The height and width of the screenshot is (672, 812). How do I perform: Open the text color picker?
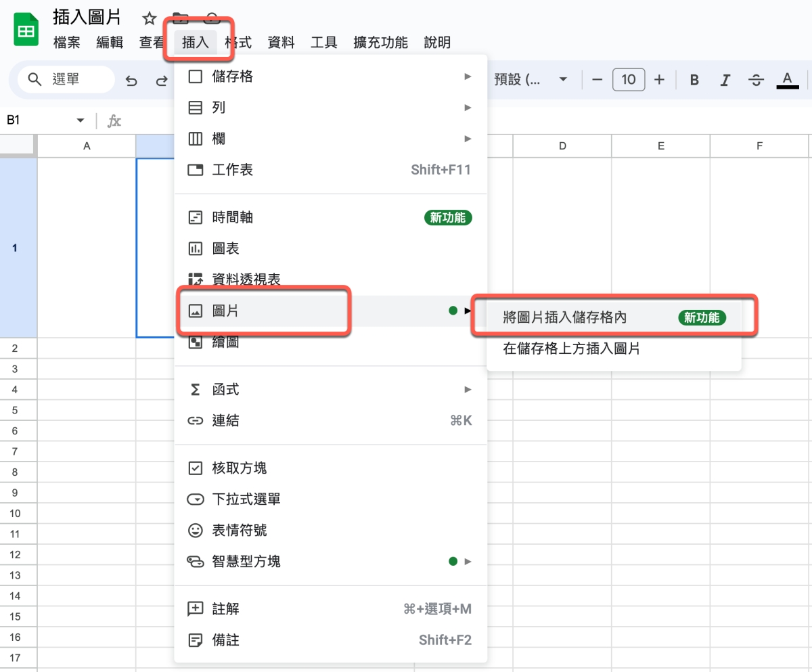[787, 80]
